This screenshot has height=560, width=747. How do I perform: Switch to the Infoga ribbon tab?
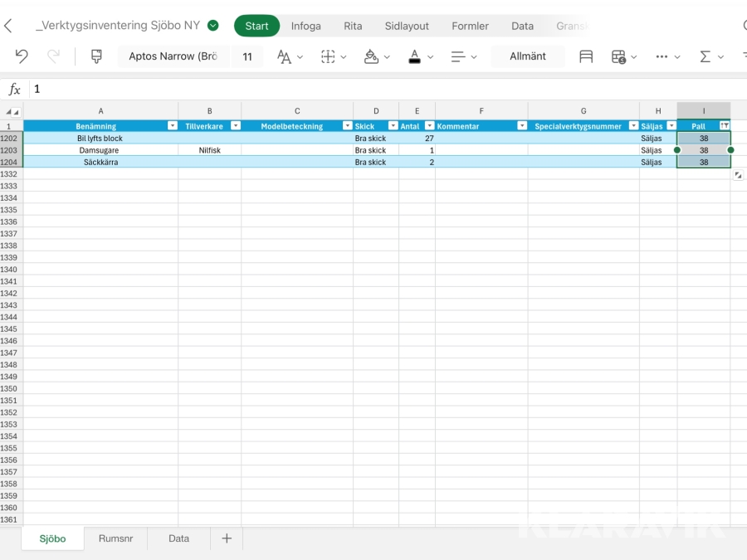pos(305,26)
